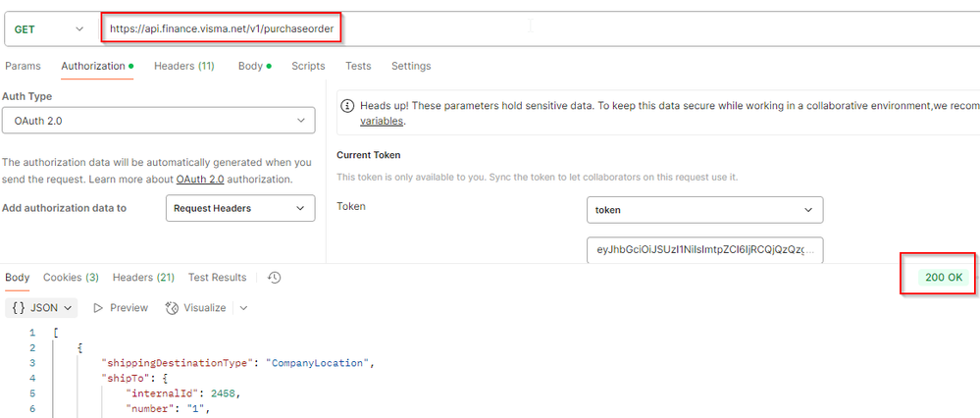Image resolution: width=980 pixels, height=418 pixels.
Task: Open the Request Headers dropdown
Action: [x=239, y=208]
